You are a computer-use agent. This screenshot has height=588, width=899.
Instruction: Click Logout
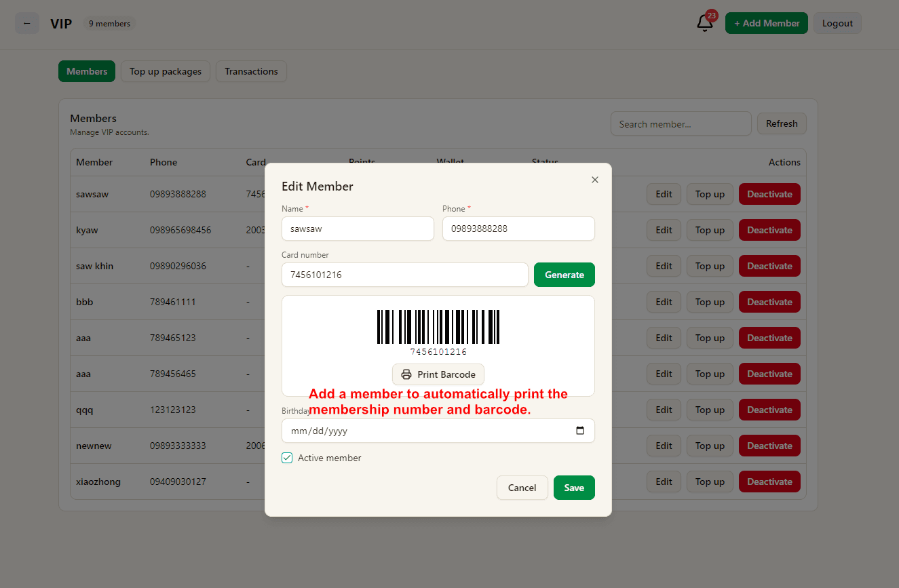(x=837, y=23)
